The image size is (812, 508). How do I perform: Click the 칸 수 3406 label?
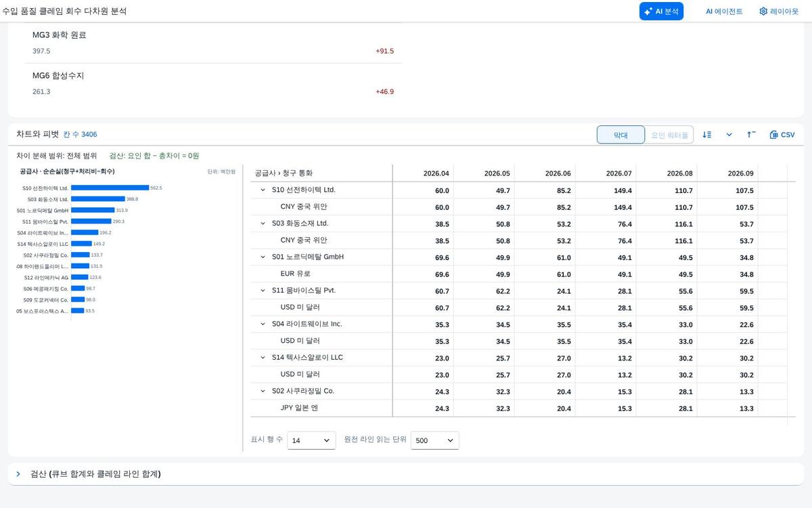(80, 135)
